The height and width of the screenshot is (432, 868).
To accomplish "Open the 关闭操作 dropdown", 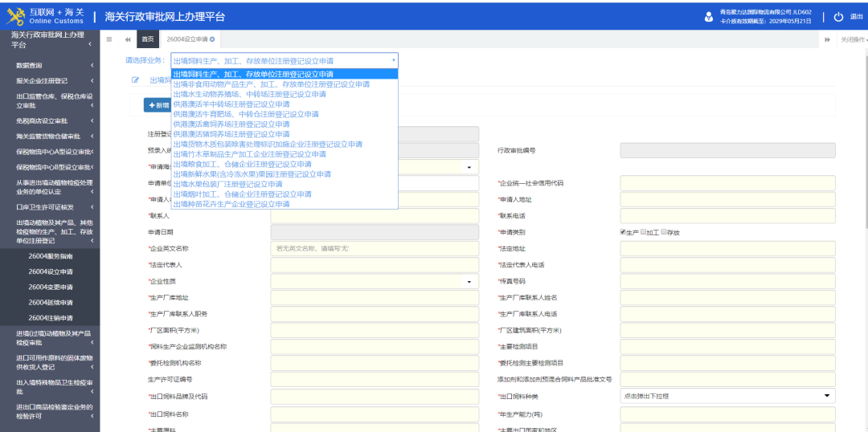I will 853,39.
